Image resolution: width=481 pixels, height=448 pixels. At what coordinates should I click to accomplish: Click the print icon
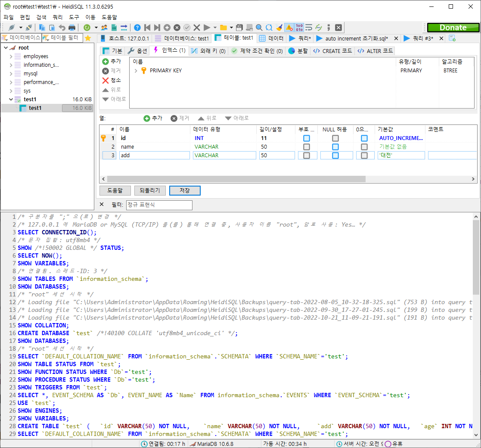click(72, 28)
